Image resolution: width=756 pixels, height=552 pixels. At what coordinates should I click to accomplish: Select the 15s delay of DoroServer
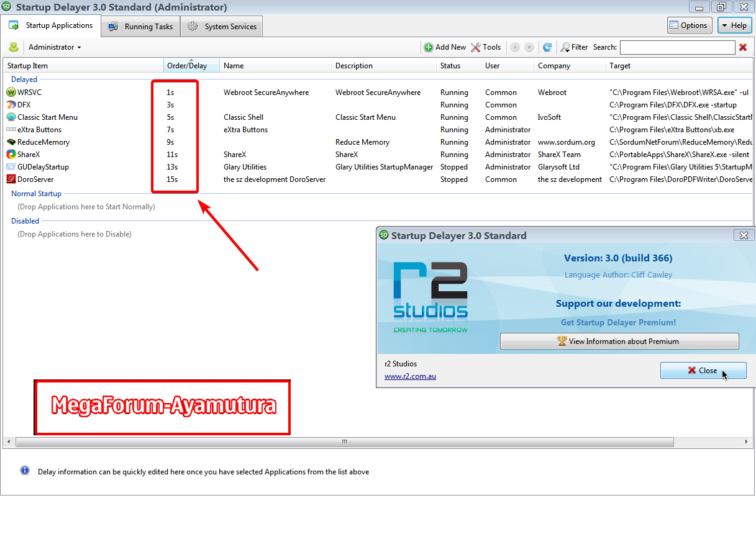(x=172, y=179)
